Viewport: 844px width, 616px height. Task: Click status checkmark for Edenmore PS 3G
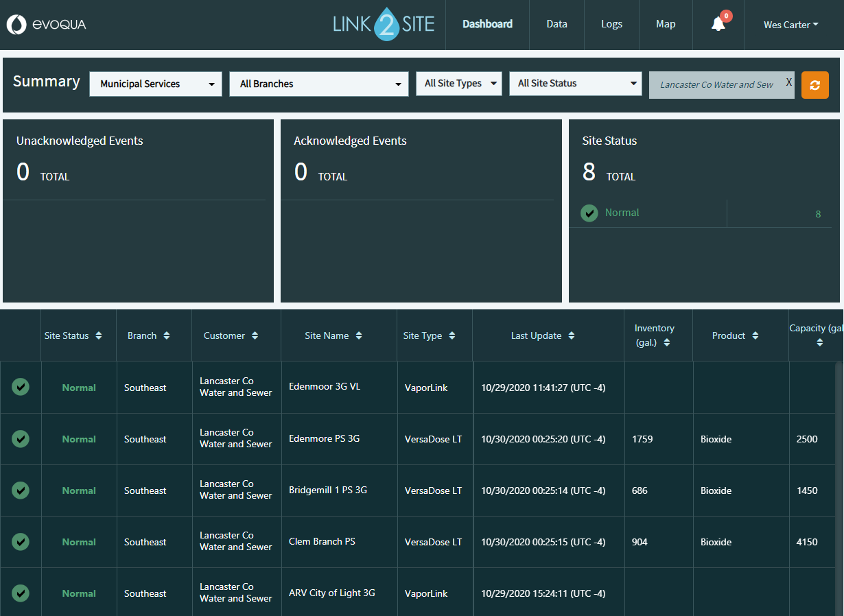coord(21,438)
